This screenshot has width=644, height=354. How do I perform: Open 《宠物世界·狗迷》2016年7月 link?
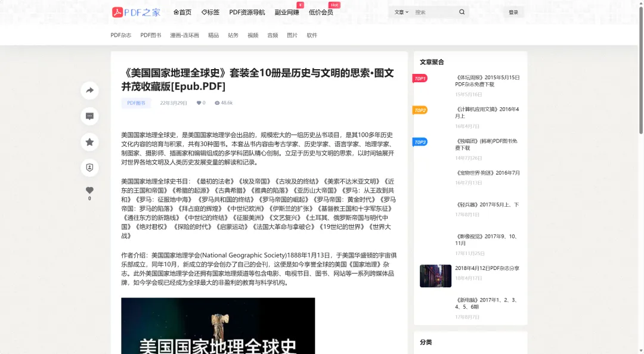488,173
